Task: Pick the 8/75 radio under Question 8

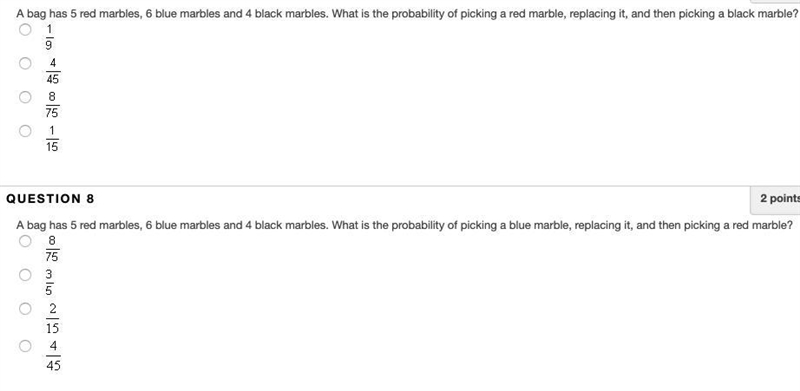Action: point(25,241)
